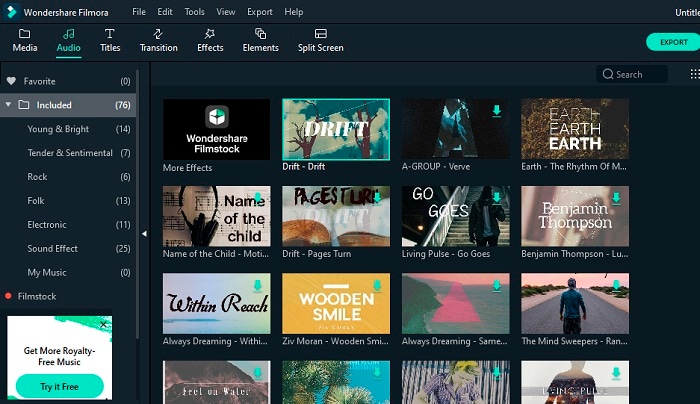Select the Electronic category

pos(68,225)
